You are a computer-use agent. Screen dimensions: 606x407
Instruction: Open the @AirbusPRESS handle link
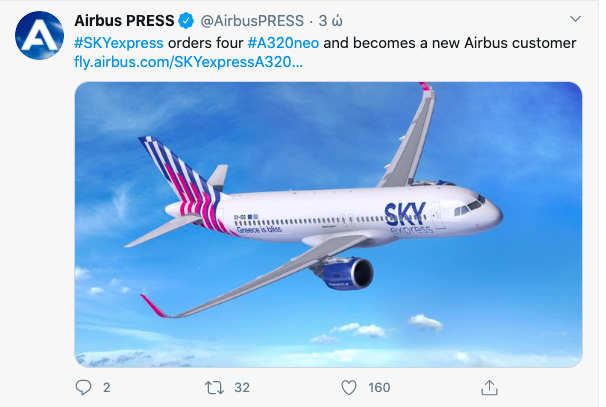point(251,21)
